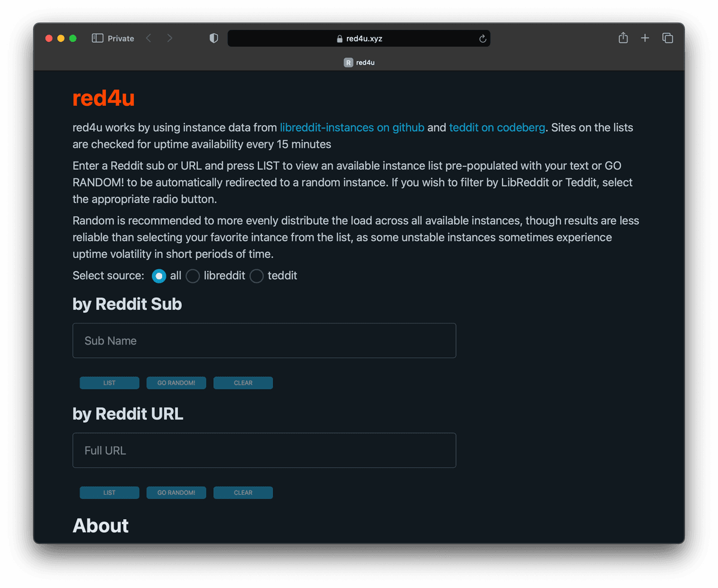The height and width of the screenshot is (588, 718).
Task: Click the red4u site title
Action: [x=104, y=98]
